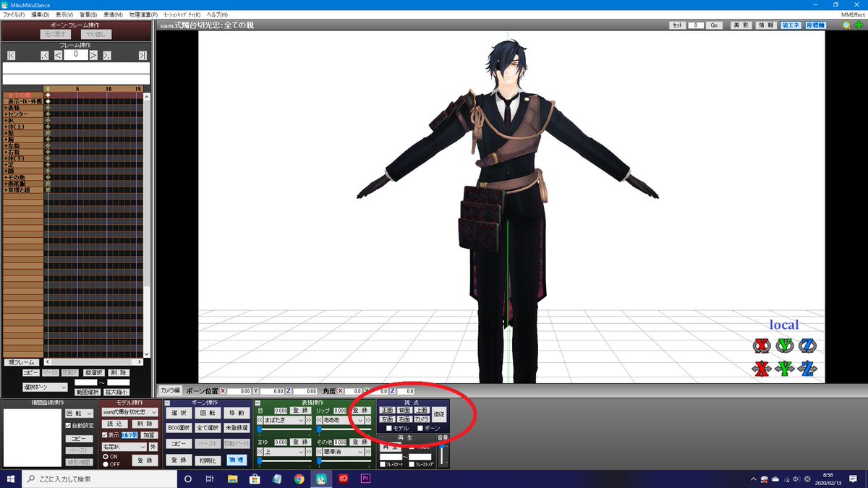
Task: Click the magnifier zoom icon in viewport corner
Action: [846, 25]
